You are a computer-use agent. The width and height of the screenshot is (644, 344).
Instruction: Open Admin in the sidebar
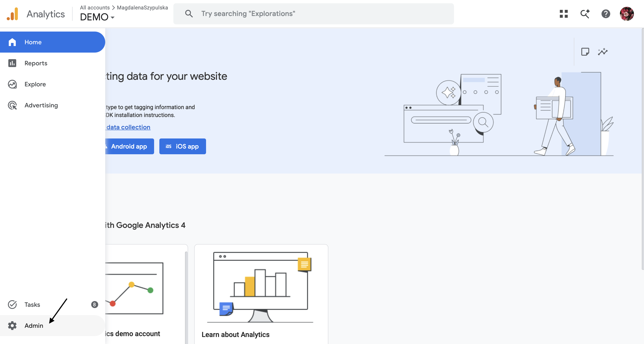[x=53, y=325]
